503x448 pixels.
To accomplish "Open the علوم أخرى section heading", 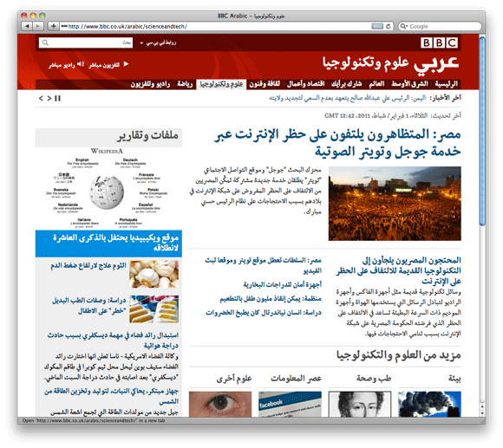I will (x=234, y=379).
